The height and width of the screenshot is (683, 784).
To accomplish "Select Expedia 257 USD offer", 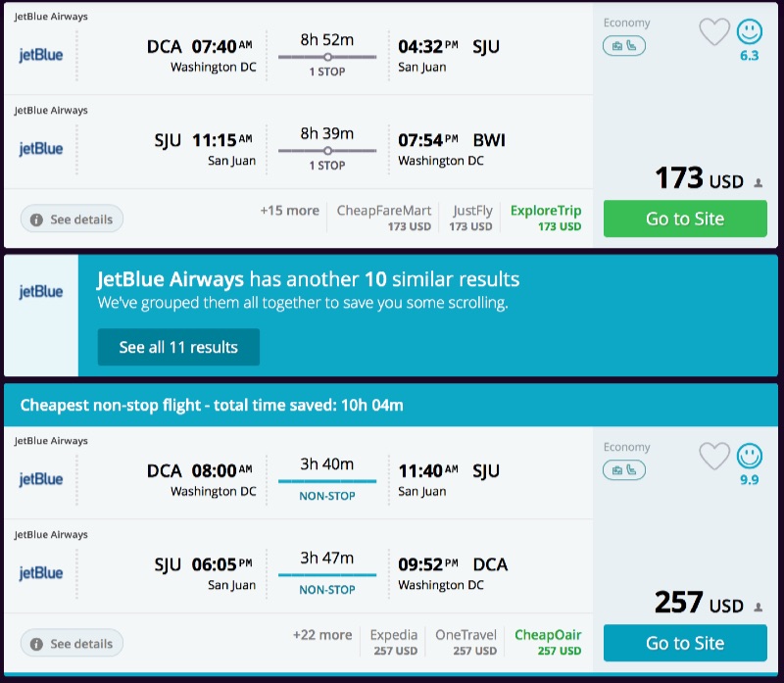I will coord(393,642).
